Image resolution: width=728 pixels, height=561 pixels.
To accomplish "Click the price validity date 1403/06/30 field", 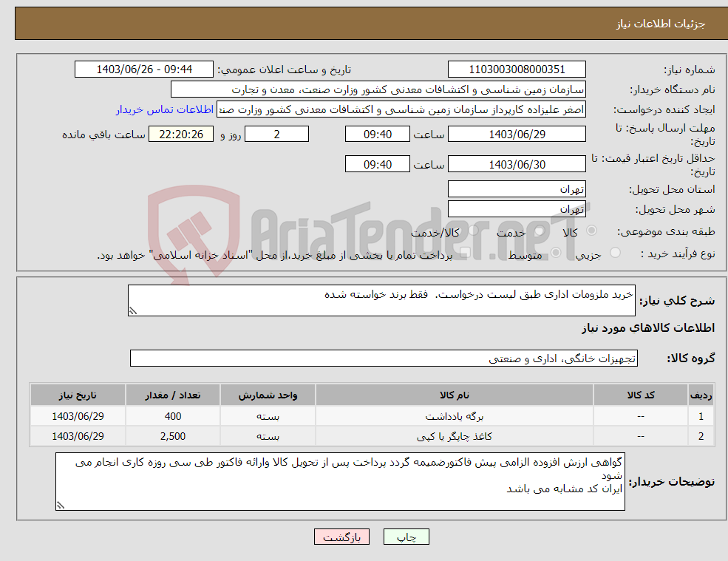I will click(x=517, y=164).
